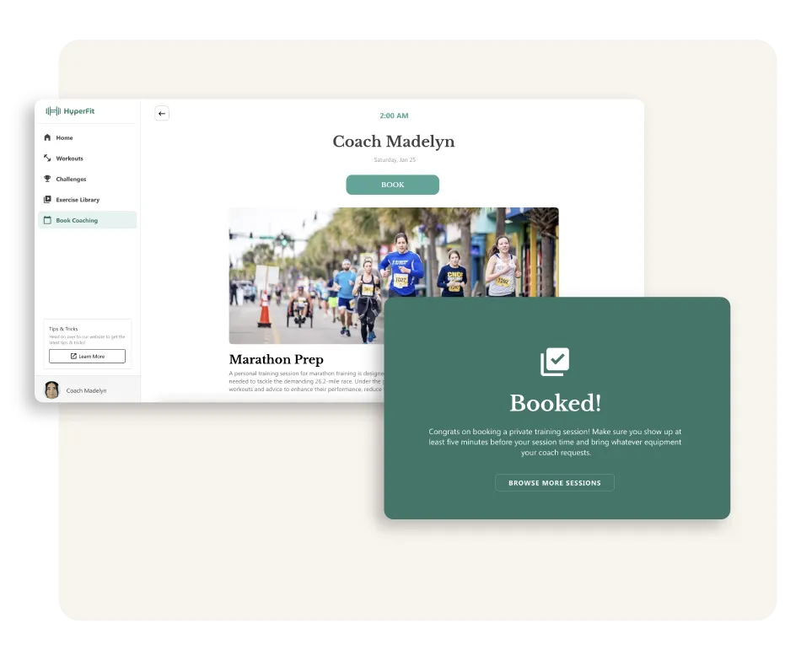The width and height of the screenshot is (812, 661).
Task: Click the back arrow above the session details
Action: (162, 113)
